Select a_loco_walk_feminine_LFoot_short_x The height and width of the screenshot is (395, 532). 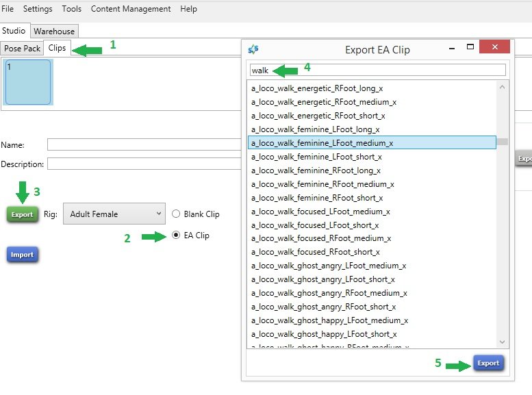click(x=372, y=157)
